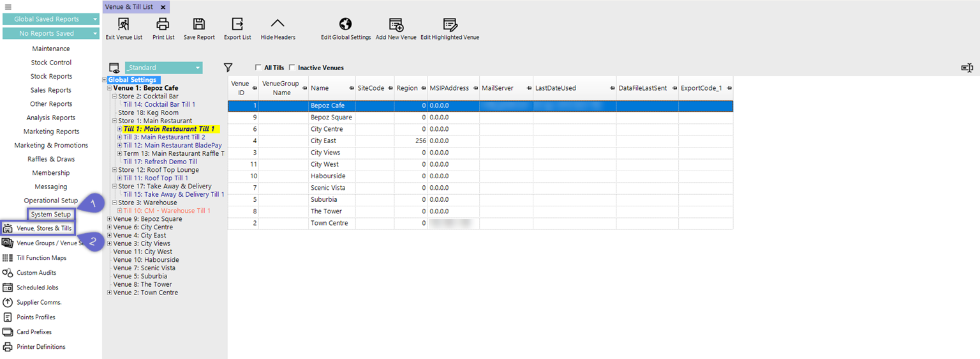Click the Add New Venue icon
This screenshot has height=359, width=980.
396,24
